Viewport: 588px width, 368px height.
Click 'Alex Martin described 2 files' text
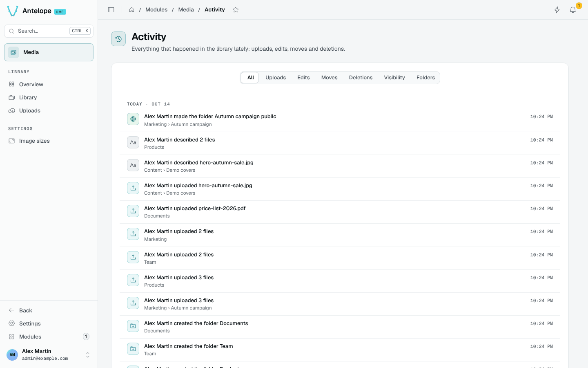coord(179,140)
